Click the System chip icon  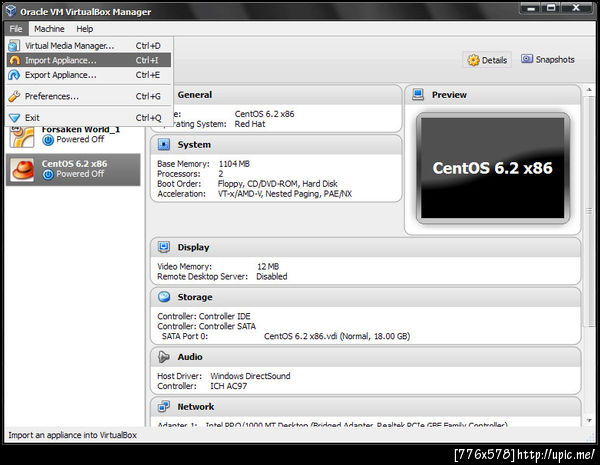pos(164,144)
